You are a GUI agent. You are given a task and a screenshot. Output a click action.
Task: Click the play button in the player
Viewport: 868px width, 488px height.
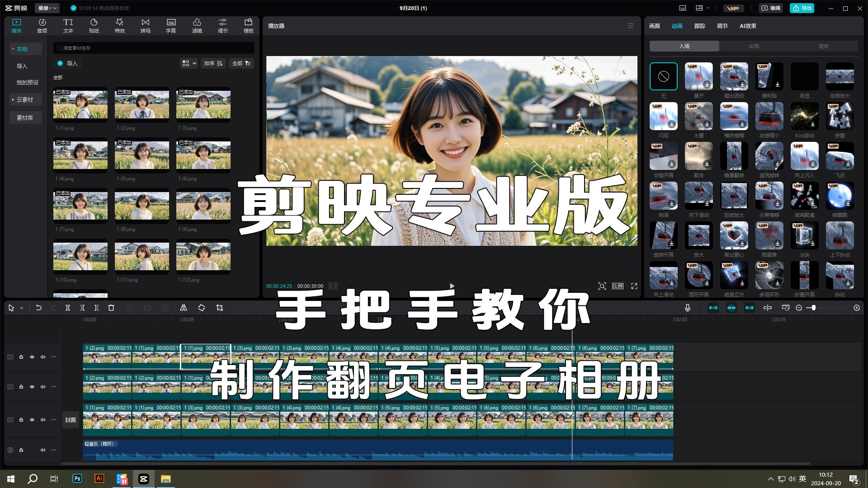click(x=452, y=286)
